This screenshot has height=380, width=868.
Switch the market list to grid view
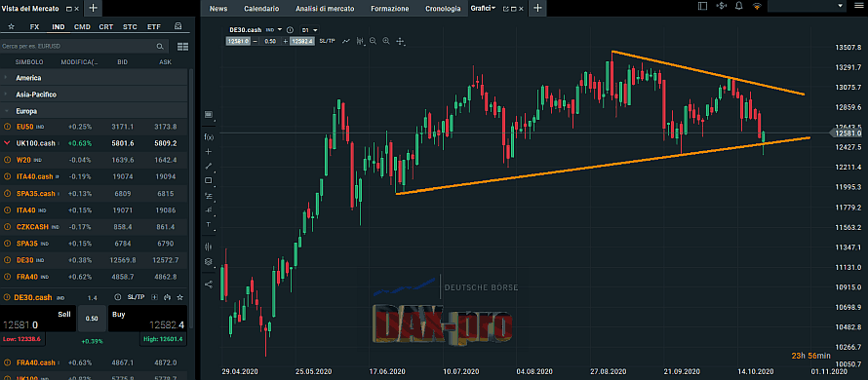coord(182,47)
